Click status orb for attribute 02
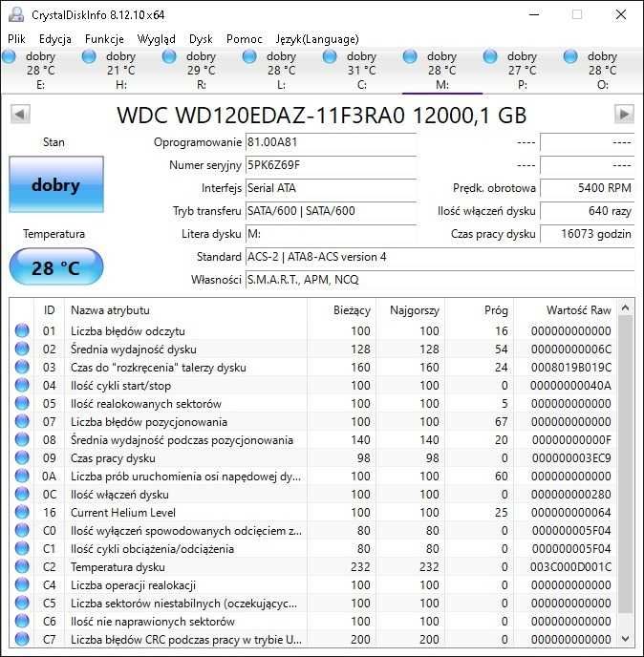 pos(22,349)
